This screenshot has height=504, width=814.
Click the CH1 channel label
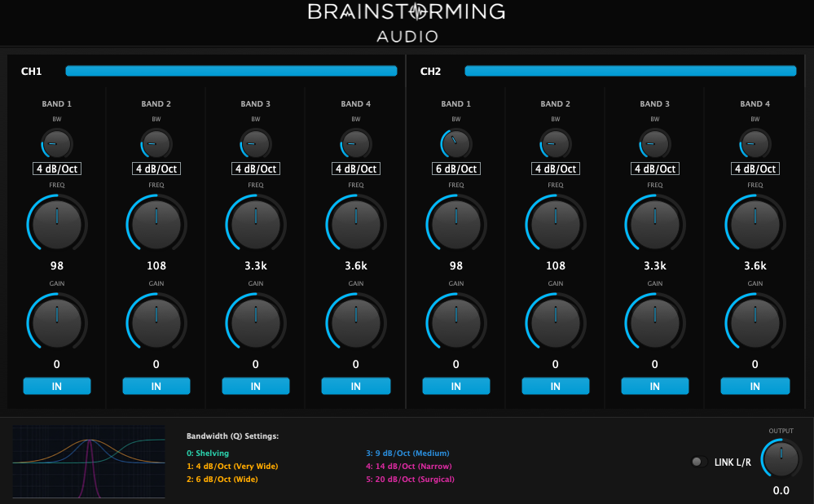pos(31,71)
